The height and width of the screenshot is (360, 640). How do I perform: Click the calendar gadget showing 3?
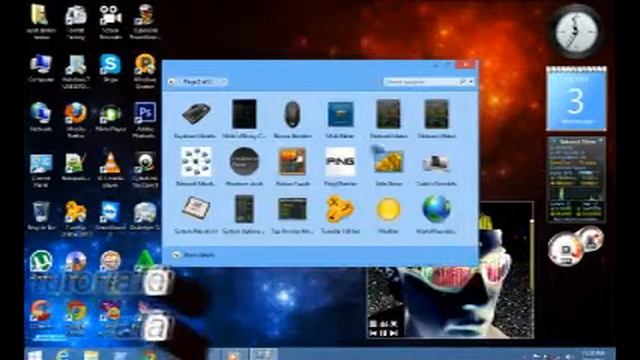tap(576, 99)
